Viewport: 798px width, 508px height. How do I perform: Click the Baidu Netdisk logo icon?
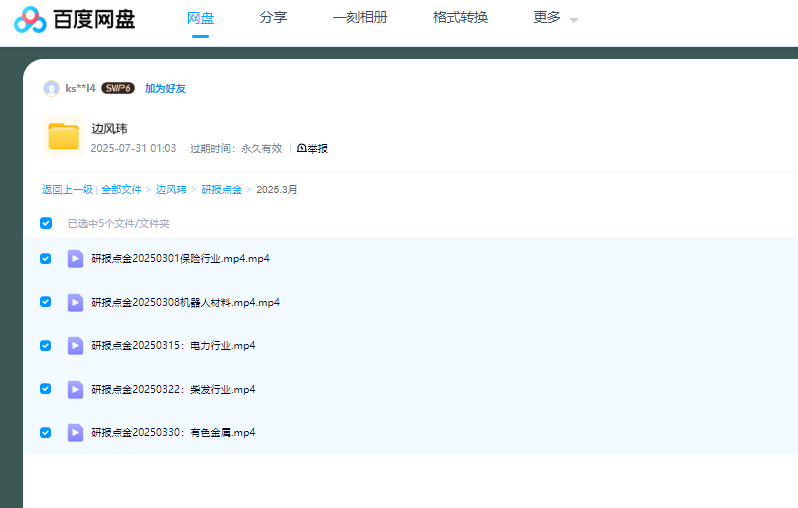tap(30, 19)
